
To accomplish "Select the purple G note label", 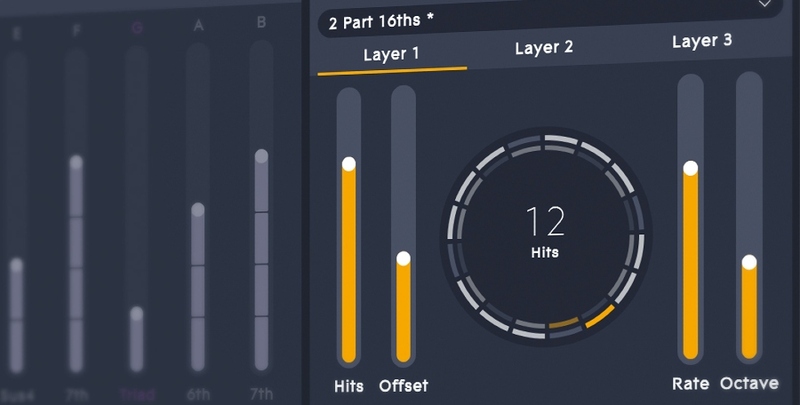I will 137,28.
